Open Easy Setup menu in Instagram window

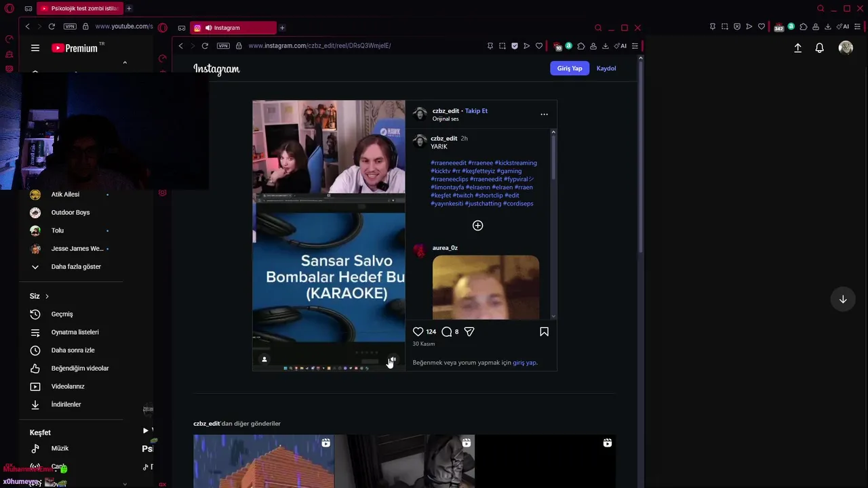pos(635,46)
